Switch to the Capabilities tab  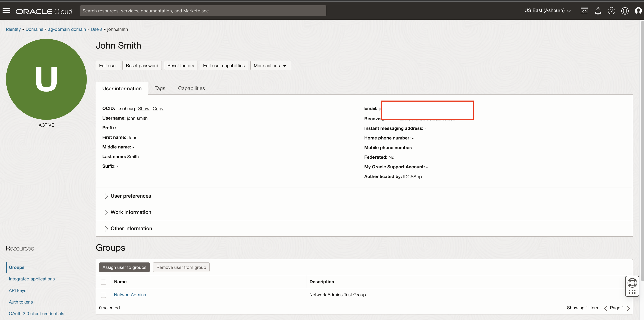tap(191, 88)
